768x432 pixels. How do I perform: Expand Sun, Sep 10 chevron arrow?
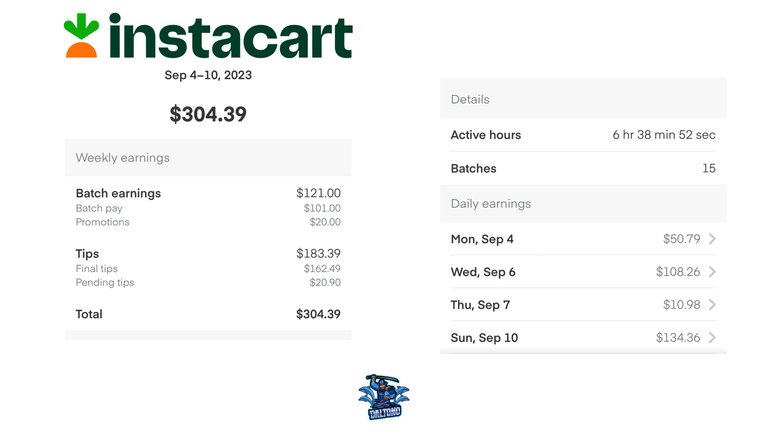[712, 337]
